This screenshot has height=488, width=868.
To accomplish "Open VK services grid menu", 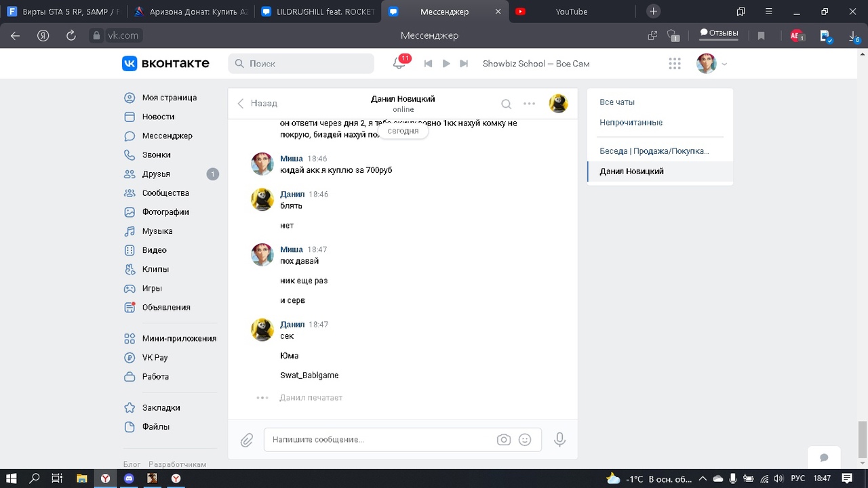I will 674,64.
